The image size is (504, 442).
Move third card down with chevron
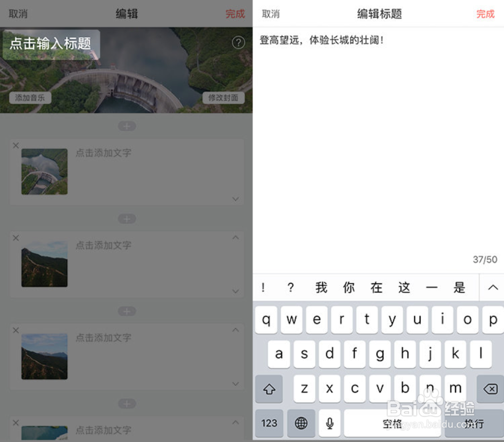tap(235, 384)
